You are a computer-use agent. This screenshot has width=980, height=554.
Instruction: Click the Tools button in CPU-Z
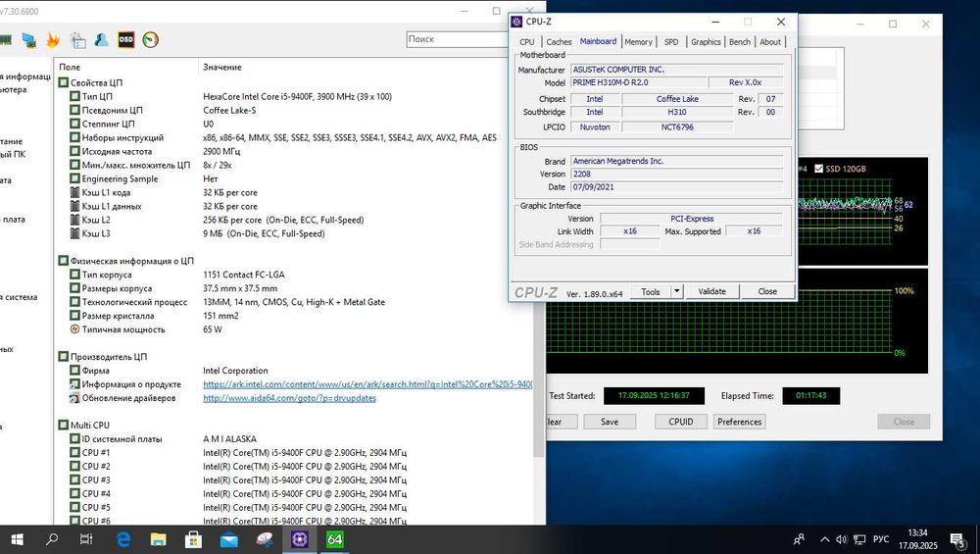click(x=651, y=291)
